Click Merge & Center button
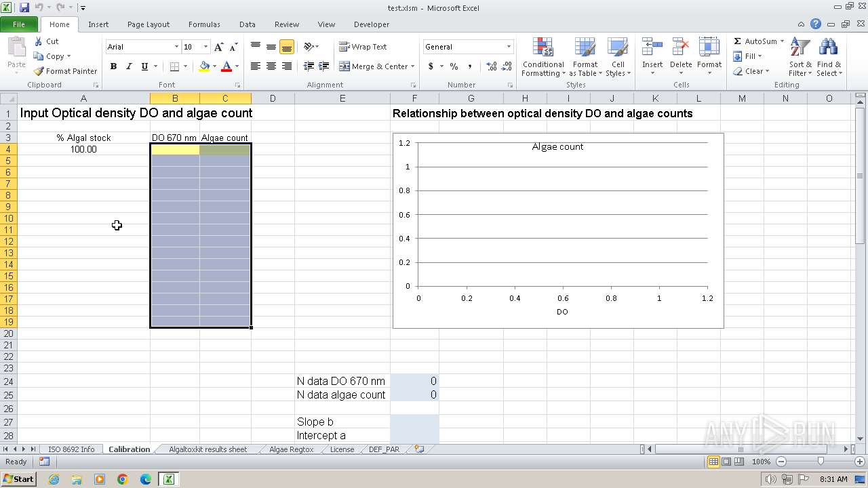868x488 pixels. tap(374, 66)
